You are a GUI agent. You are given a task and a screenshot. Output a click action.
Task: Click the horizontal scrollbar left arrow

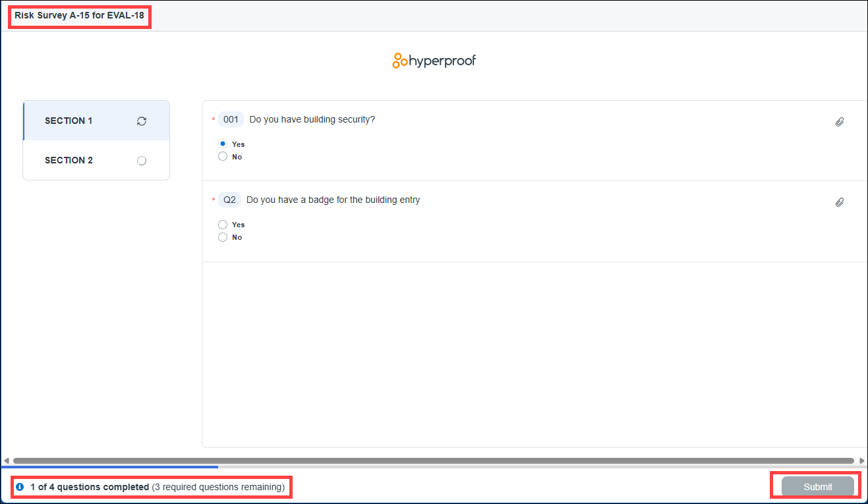(7, 461)
